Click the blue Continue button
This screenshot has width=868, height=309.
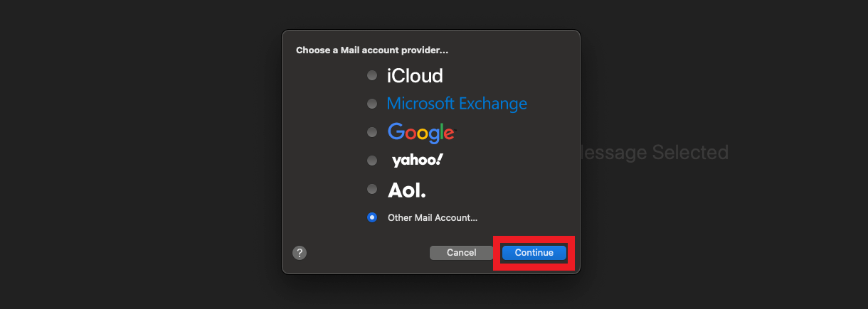534,253
